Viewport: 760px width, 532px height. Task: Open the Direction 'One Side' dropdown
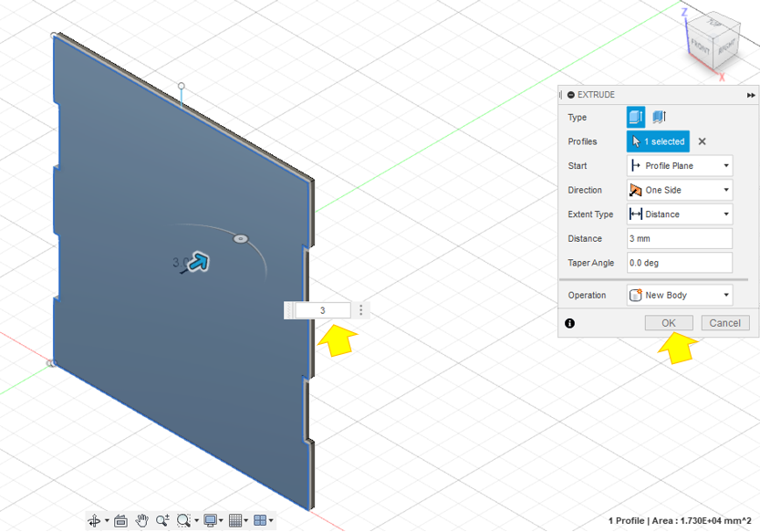pyautogui.click(x=680, y=190)
